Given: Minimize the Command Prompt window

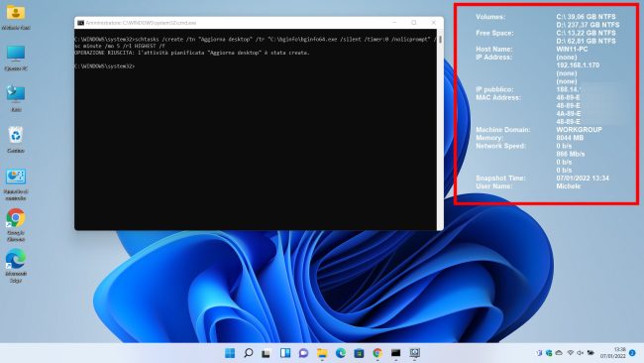Looking at the screenshot, I should pyautogui.click(x=394, y=23).
